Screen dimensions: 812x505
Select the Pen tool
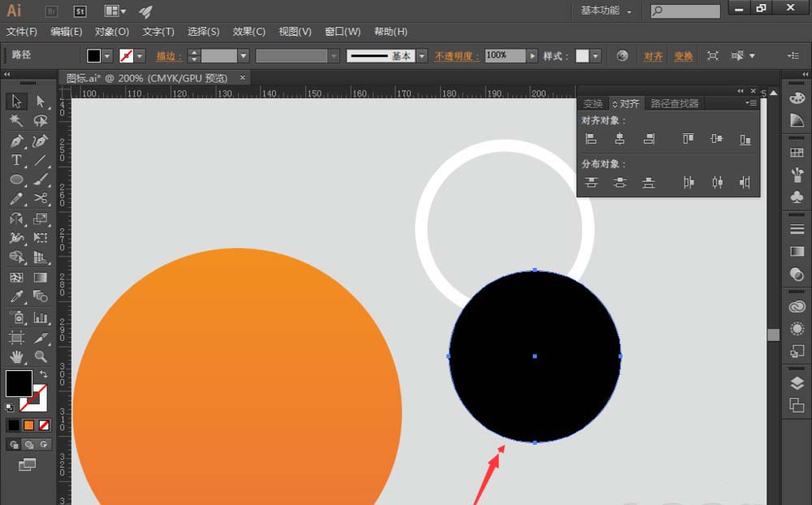(x=16, y=140)
